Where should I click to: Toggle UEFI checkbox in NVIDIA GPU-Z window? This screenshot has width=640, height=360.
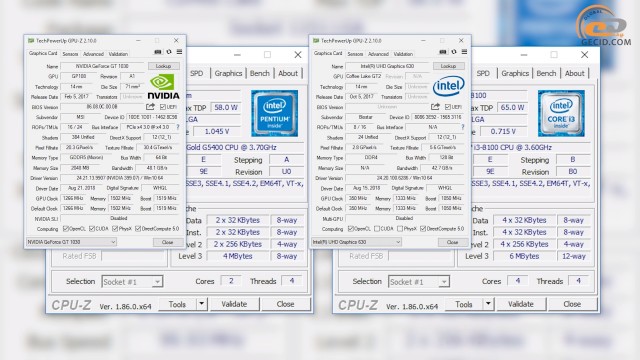pos(163,107)
